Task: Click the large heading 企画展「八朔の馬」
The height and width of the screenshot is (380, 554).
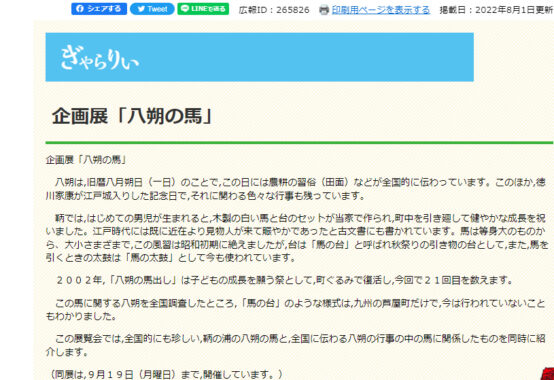Action: tap(132, 116)
